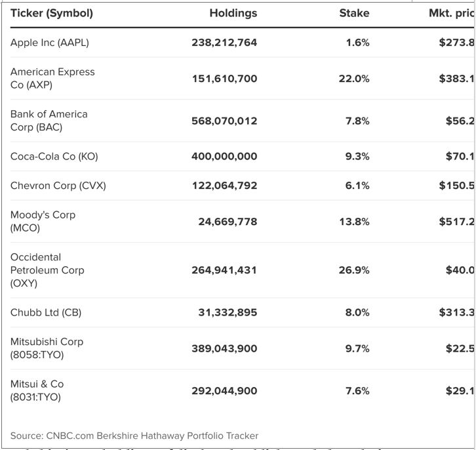
Task: Click the 400,000,000 holdings value for Coca-Cola
Action: 224,156
